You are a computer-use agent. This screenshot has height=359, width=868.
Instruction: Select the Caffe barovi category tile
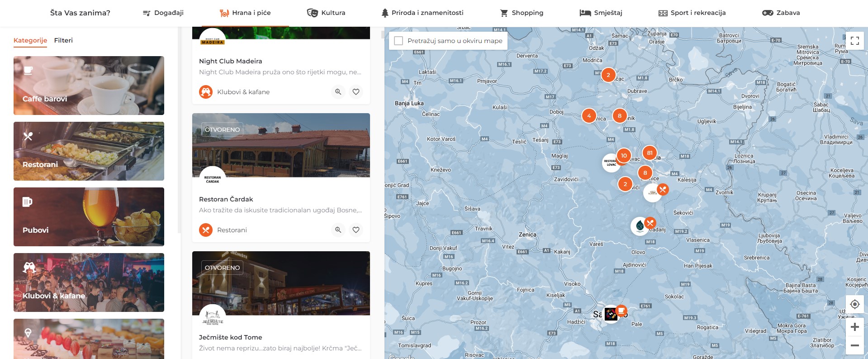coord(89,86)
